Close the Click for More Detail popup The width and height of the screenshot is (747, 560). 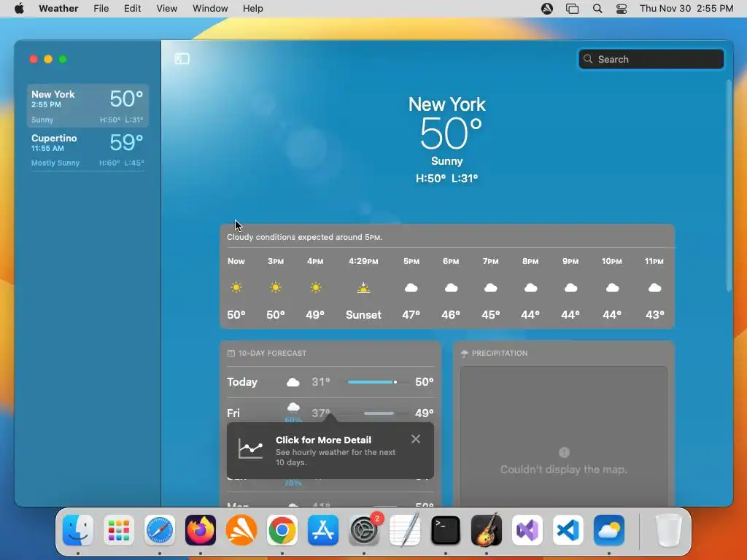pyautogui.click(x=415, y=439)
